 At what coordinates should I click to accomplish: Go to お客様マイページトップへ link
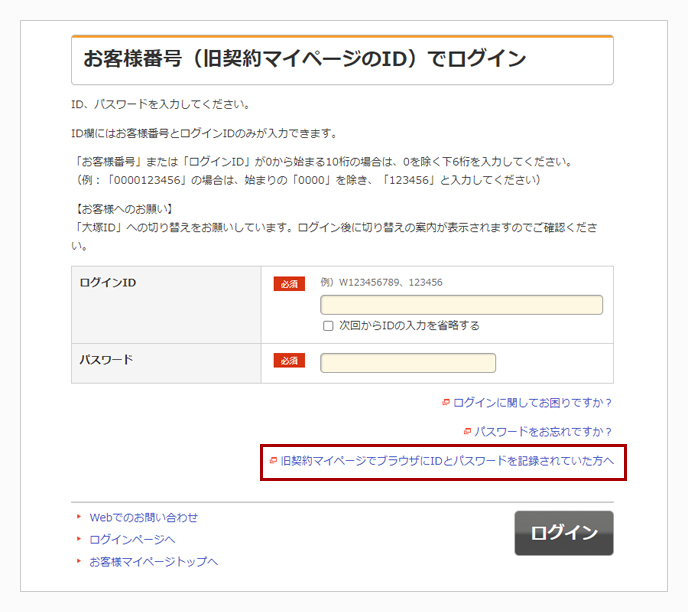154,562
